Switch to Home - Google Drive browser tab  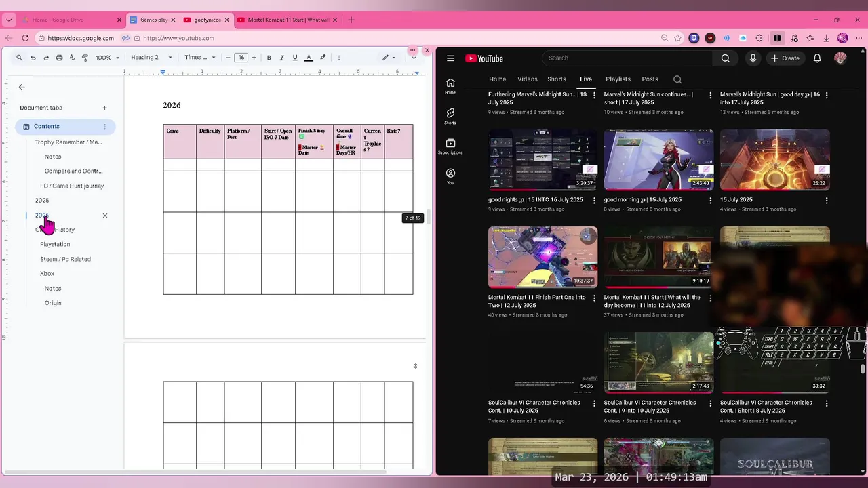click(73, 20)
